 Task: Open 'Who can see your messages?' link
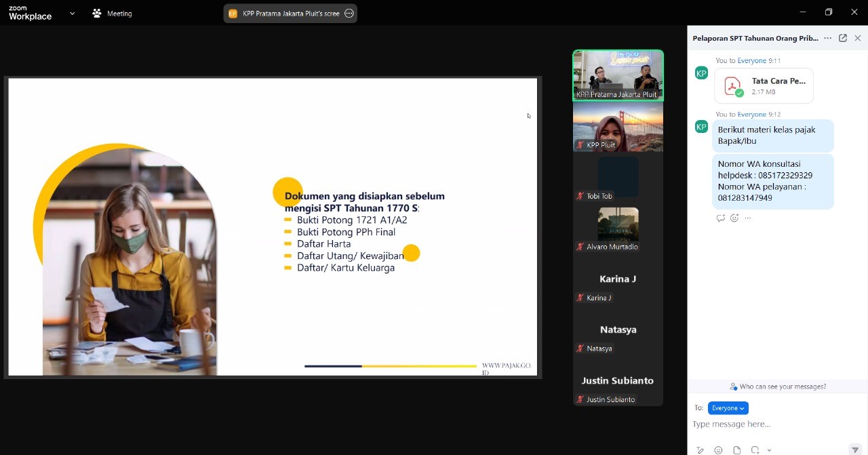coord(778,387)
